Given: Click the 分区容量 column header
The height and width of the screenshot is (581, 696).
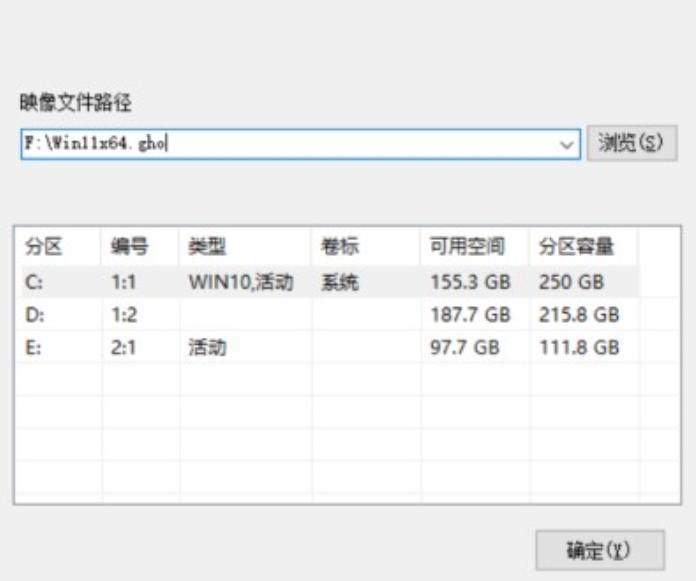Looking at the screenshot, I should pos(576,247).
